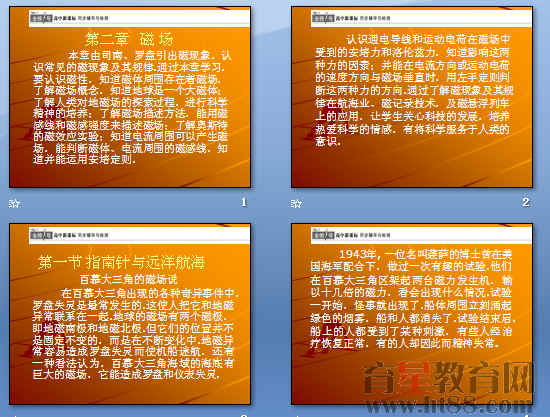
Task: Click the slide number 1 label
Action: 244,202
